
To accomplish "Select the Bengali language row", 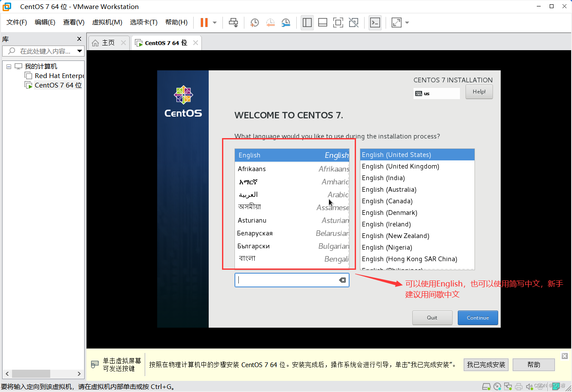I will (292, 259).
